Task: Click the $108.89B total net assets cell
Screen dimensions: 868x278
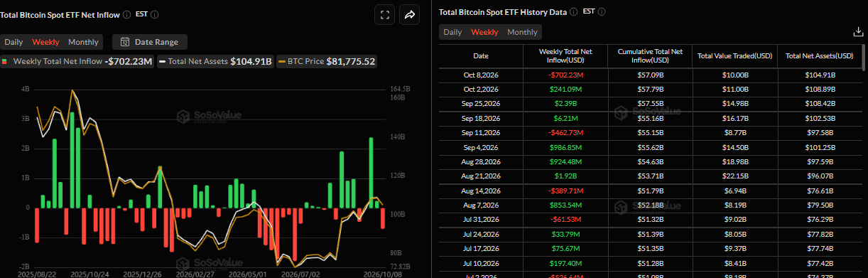Action: click(820, 89)
